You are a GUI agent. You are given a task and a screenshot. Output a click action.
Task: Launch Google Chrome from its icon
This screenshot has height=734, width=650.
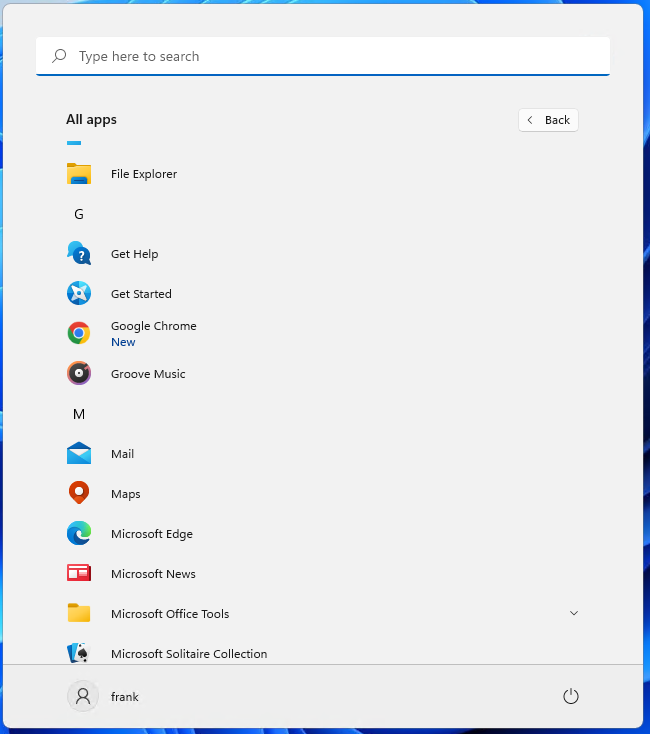coord(79,333)
